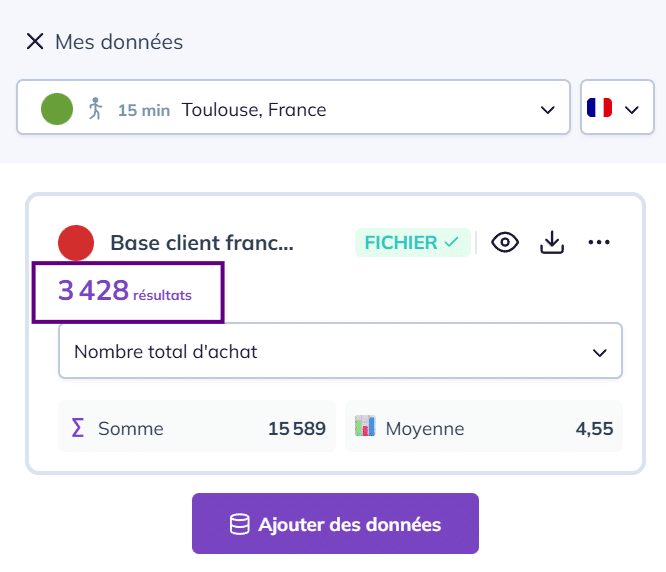
Task: Open the three-dots more options menu
Action: [599, 242]
